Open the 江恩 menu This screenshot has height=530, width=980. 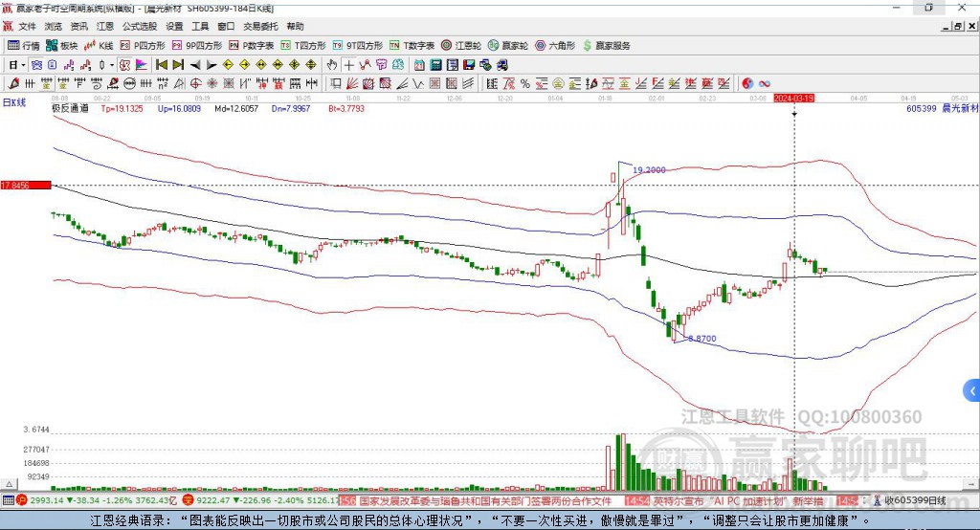click(105, 26)
